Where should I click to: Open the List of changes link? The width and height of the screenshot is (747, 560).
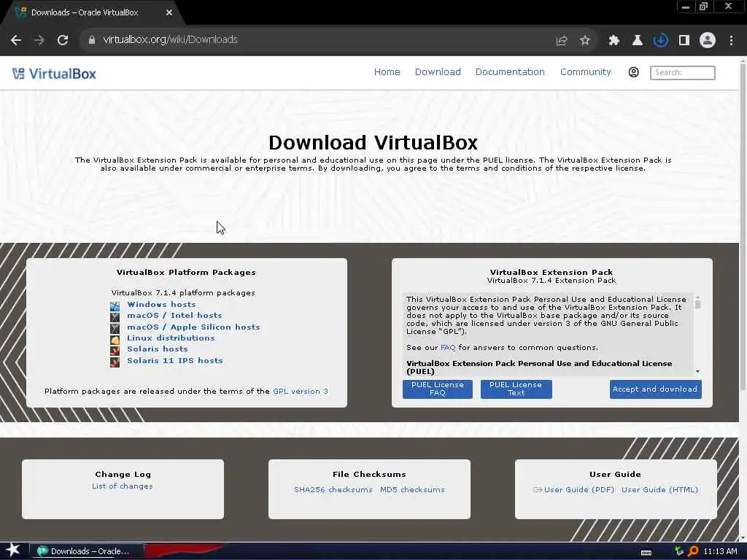tap(123, 486)
